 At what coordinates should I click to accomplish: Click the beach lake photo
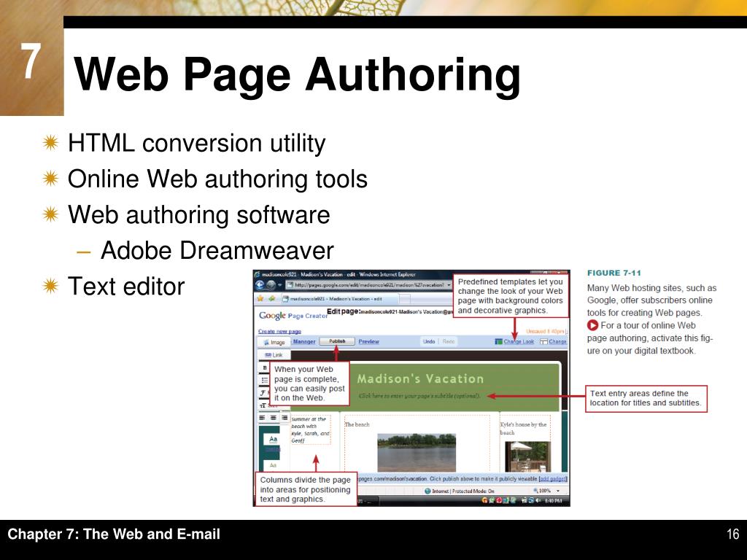pyautogui.click(x=417, y=452)
